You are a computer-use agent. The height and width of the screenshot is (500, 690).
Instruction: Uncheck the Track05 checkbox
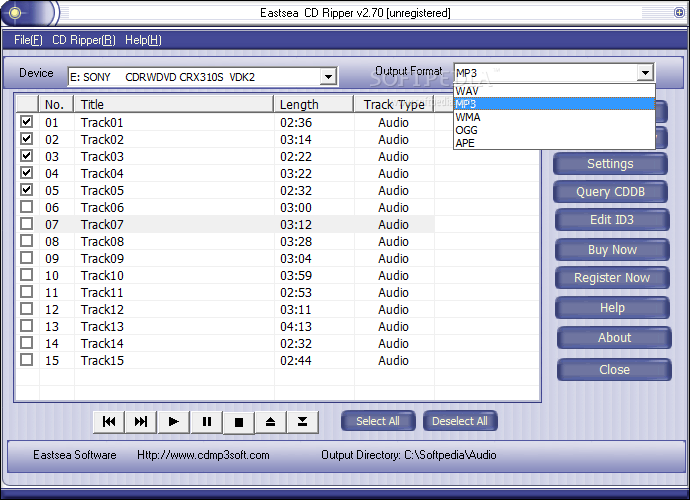[x=26, y=190]
